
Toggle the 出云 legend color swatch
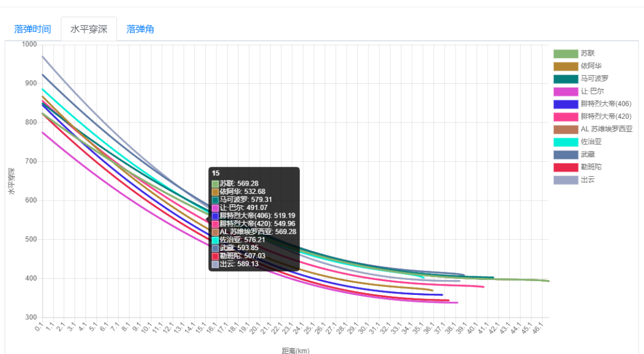click(565, 180)
